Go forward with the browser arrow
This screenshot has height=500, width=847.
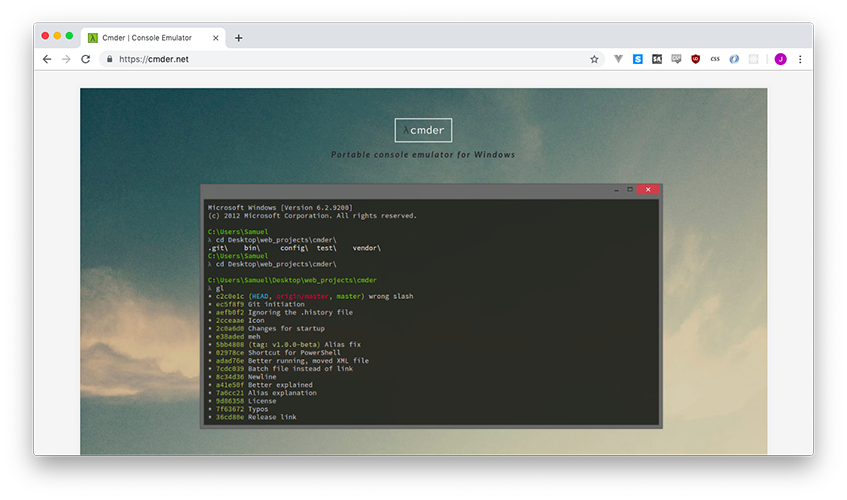pyautogui.click(x=66, y=59)
